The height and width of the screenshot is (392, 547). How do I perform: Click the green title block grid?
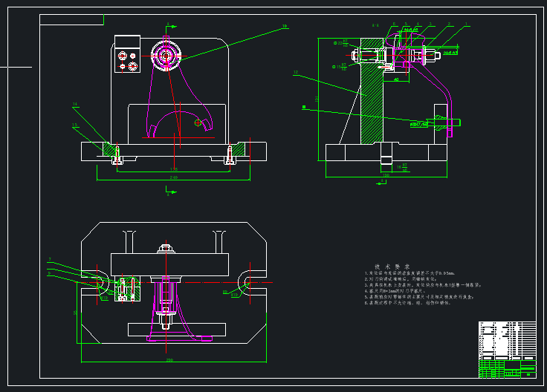(x=508, y=369)
